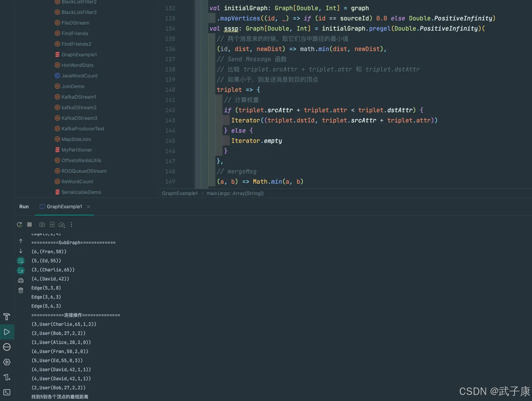Clear console with trash icon
The image size is (532, 401).
click(21, 290)
